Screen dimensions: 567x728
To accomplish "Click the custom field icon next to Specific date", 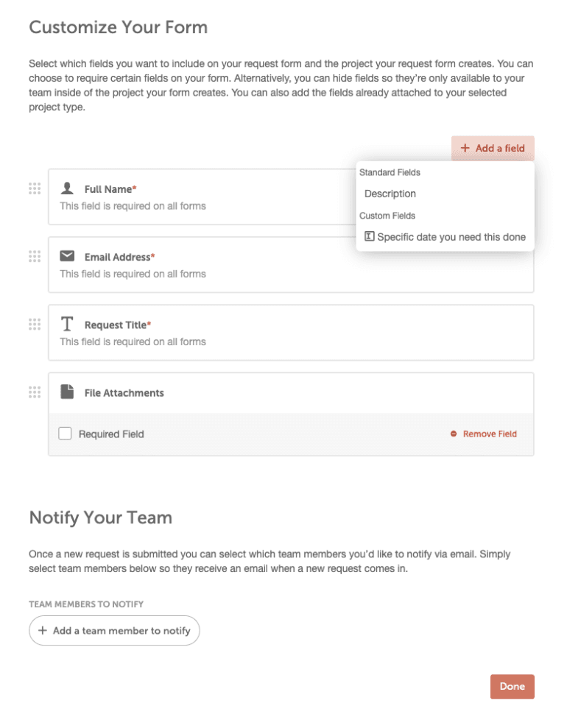I will pos(370,237).
